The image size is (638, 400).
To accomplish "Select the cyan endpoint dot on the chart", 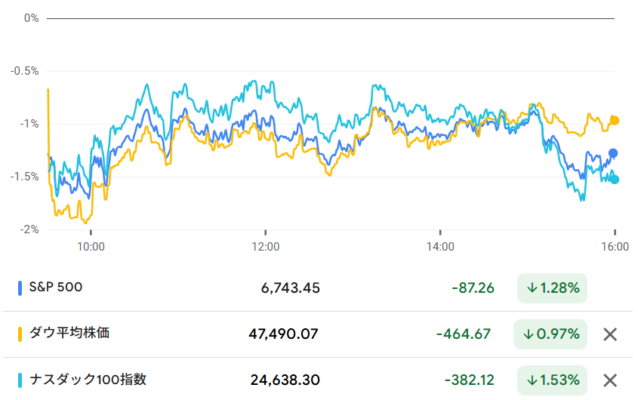I will (614, 180).
